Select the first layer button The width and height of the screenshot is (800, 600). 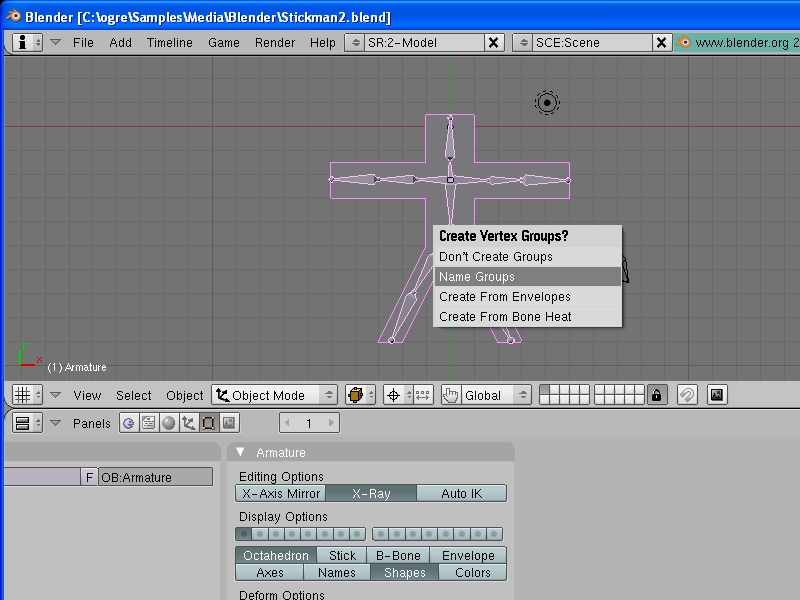[x=544, y=390]
